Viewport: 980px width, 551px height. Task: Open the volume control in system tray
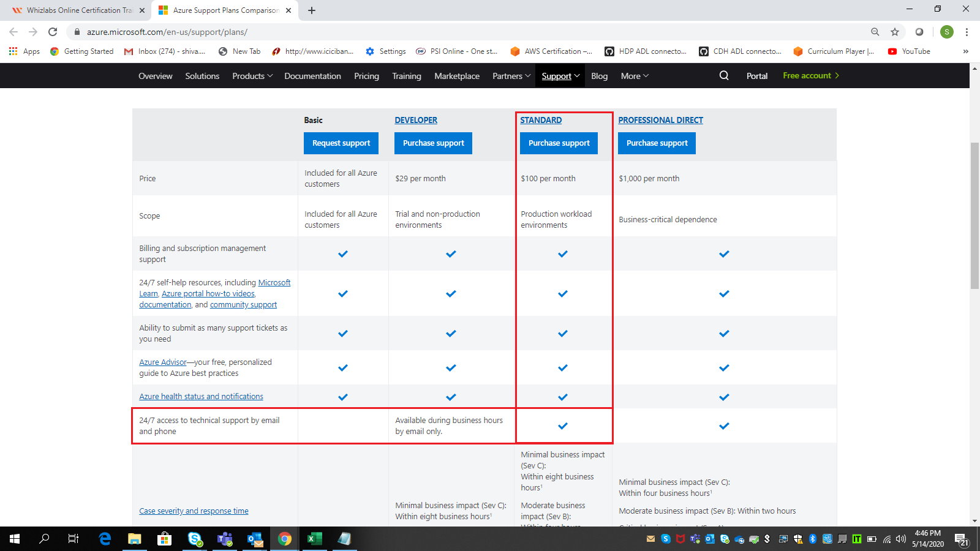pos(901,539)
